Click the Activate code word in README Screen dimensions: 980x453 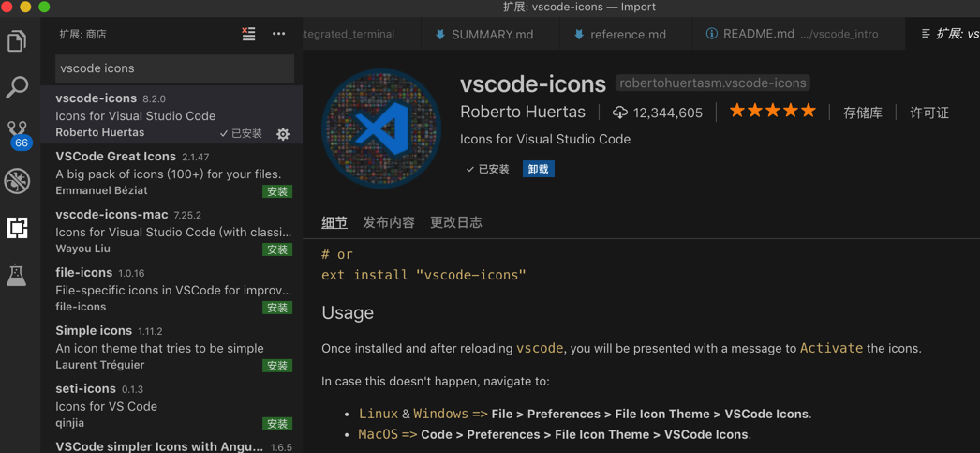click(831, 348)
